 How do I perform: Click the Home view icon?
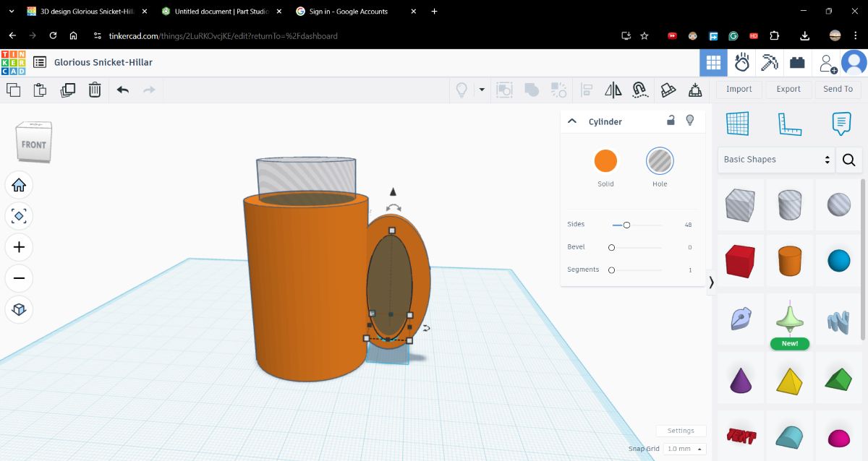(19, 185)
